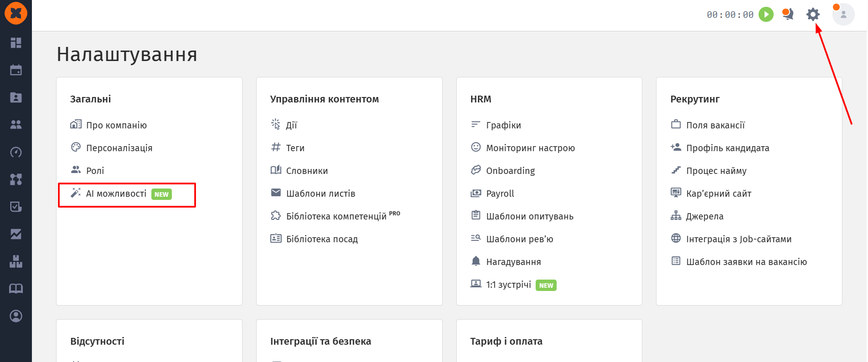Open the stacked boxes icon in sidebar
Image resolution: width=868 pixels, height=362 pixels.
16,261
